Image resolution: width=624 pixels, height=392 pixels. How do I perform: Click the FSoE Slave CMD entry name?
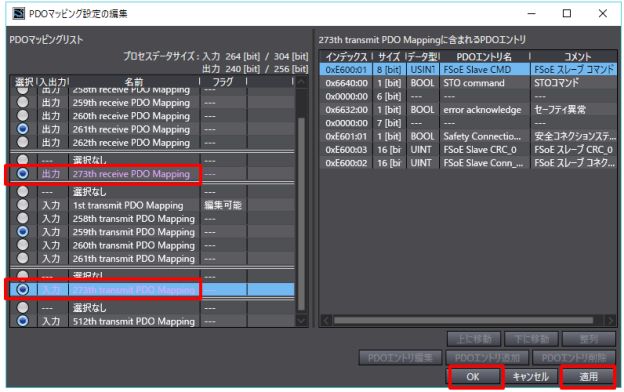click(477, 70)
